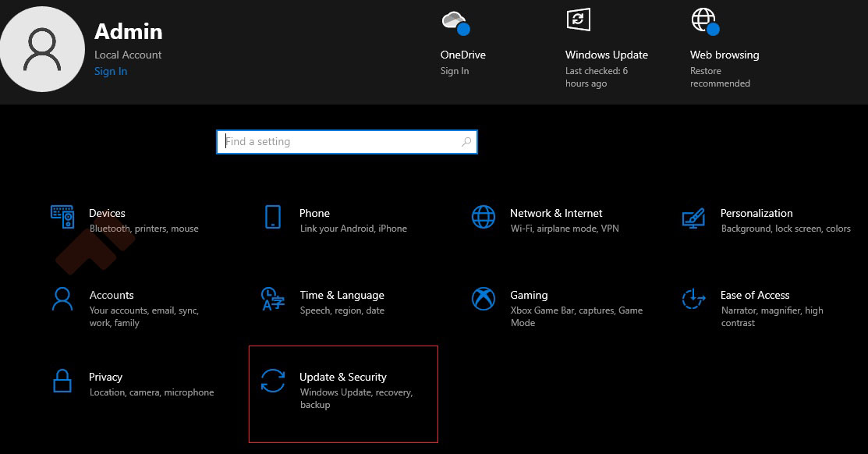
Task: Open the Phone settings icon
Action: [272, 217]
